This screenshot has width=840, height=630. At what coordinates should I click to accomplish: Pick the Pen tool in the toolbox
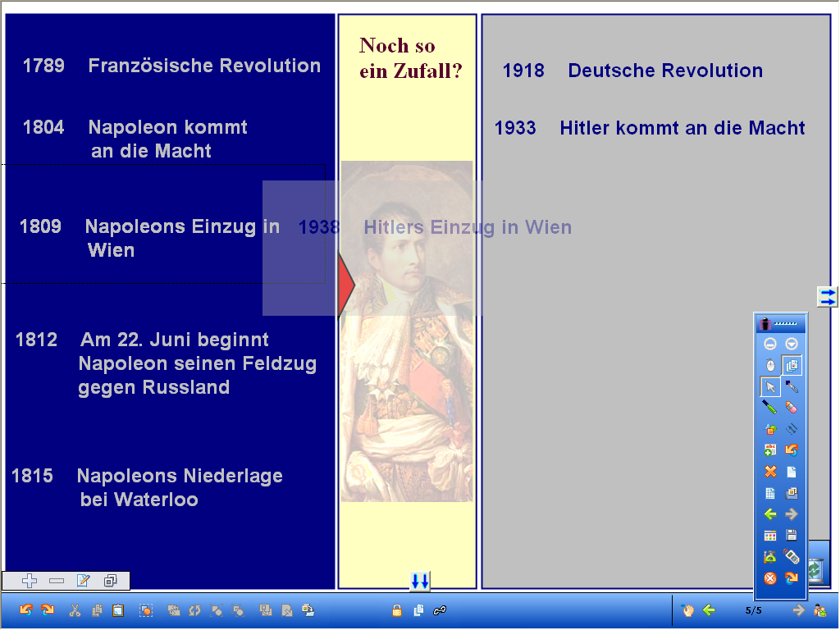[x=792, y=386]
